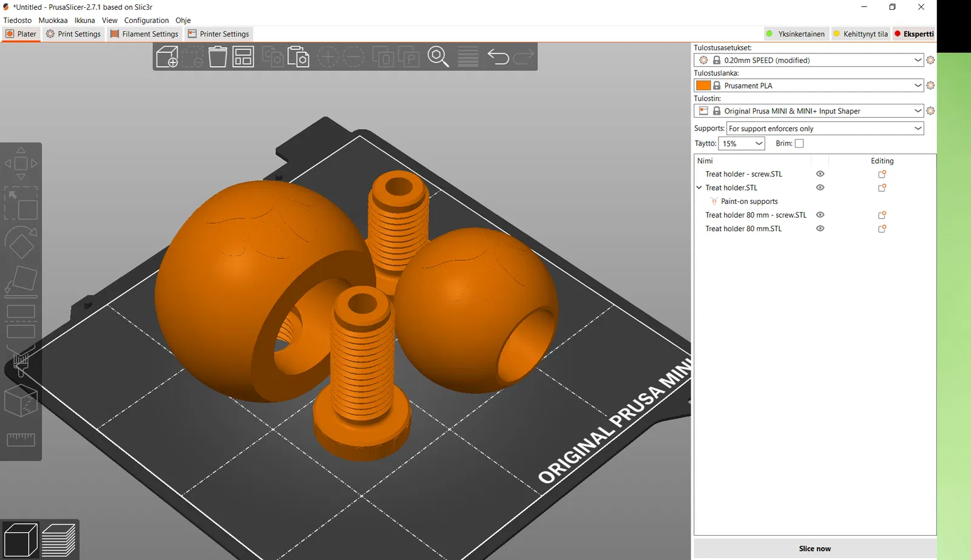Screen dimensions: 971x560
Task: Select Treat holder - screw.STL in object list
Action: click(743, 174)
